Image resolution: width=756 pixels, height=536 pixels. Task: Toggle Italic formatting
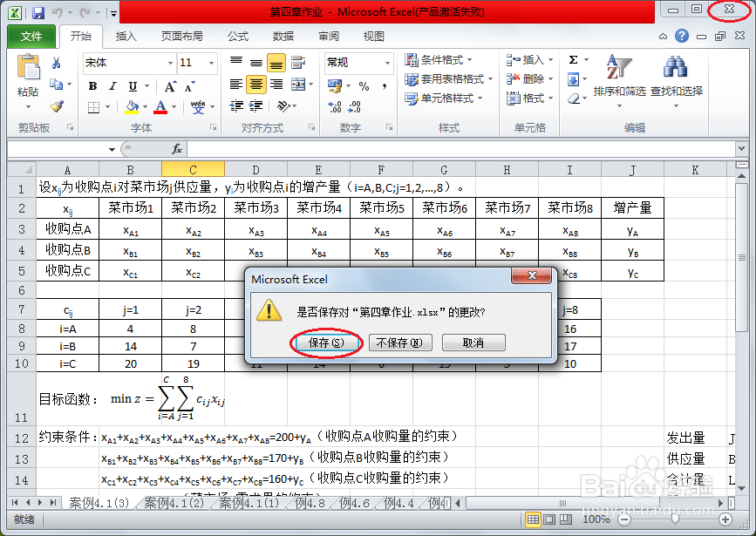112,86
